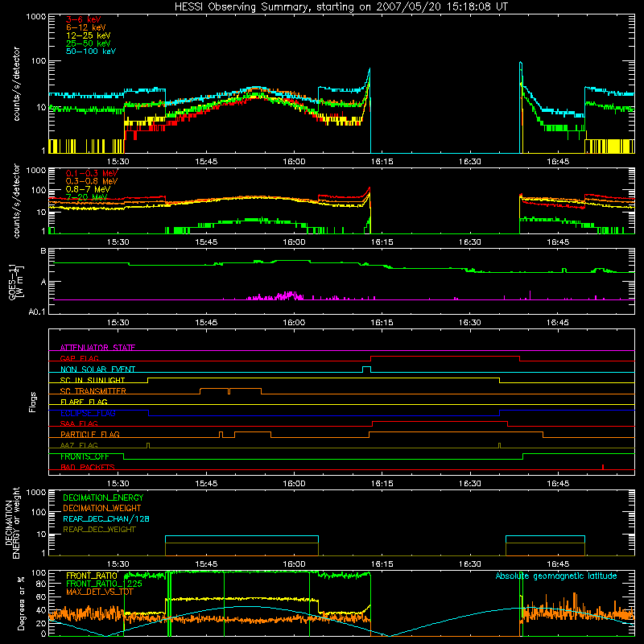
Task: Click the 7-20 MeV legend label
Action: point(86,197)
